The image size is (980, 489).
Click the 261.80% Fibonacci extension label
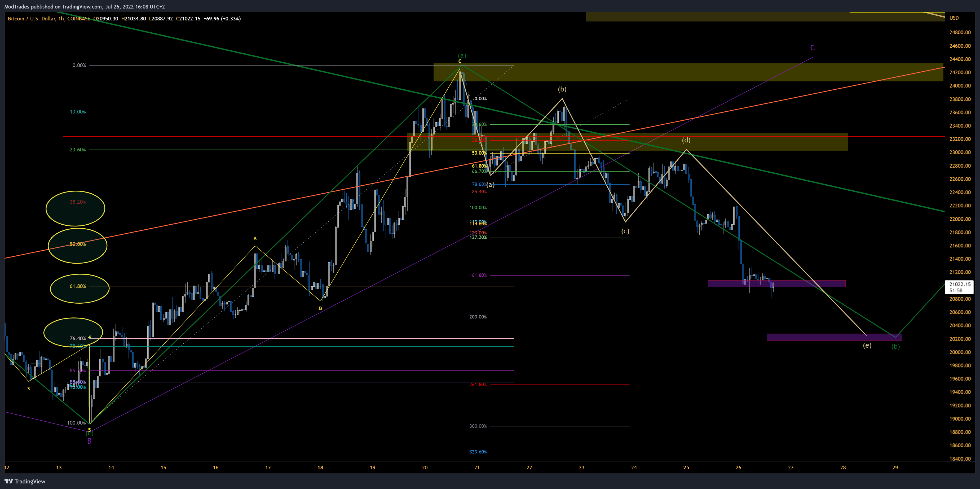[478, 384]
